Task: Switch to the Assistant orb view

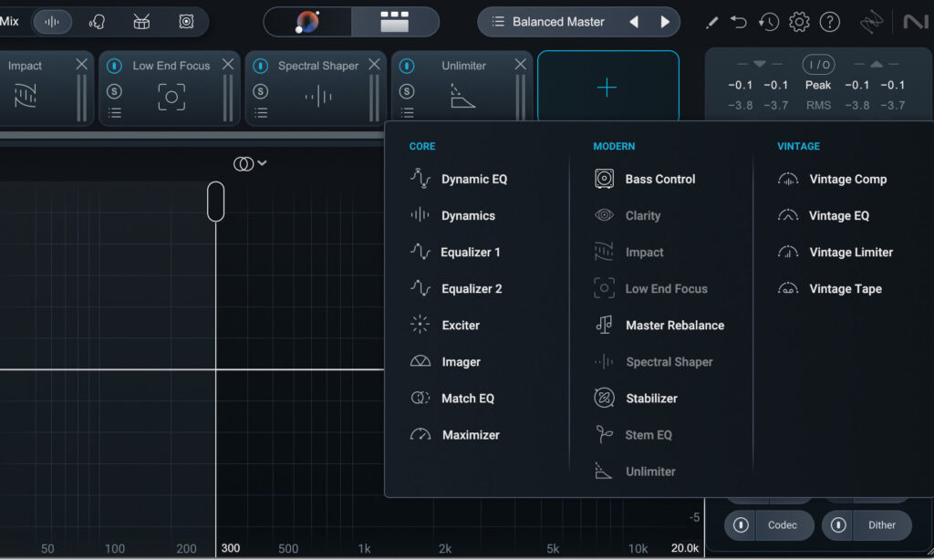Action: tap(307, 22)
